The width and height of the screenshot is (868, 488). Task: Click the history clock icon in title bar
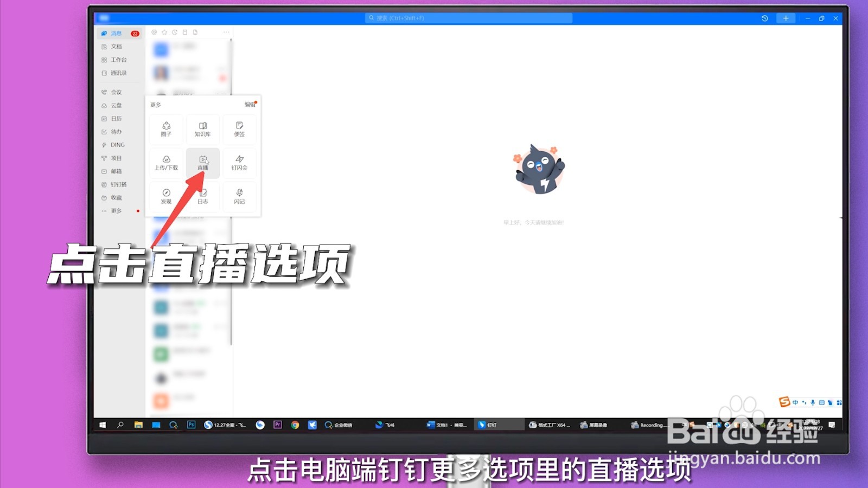[x=764, y=18]
